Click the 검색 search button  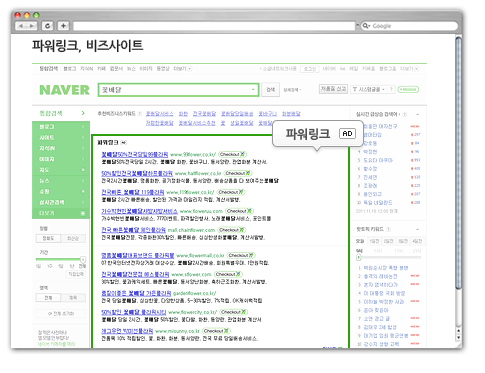(270, 90)
